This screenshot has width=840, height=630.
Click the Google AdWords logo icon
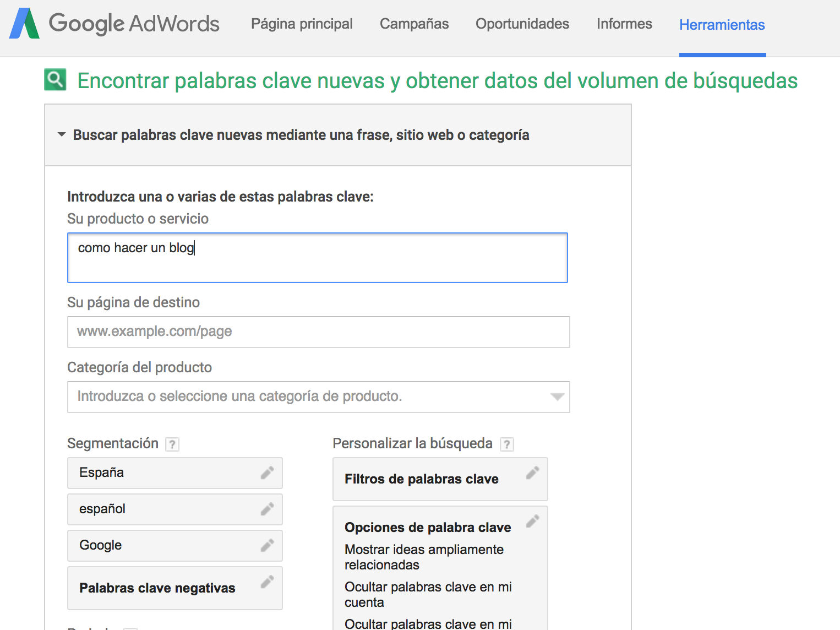click(24, 23)
